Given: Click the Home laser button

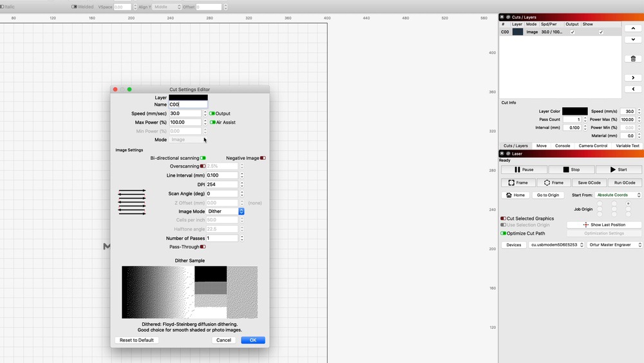Looking at the screenshot, I should tap(515, 195).
